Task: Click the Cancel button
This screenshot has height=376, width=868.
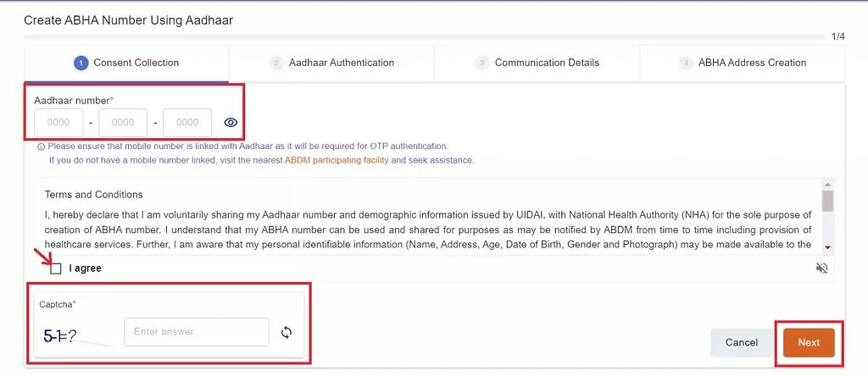Action: pyautogui.click(x=741, y=342)
